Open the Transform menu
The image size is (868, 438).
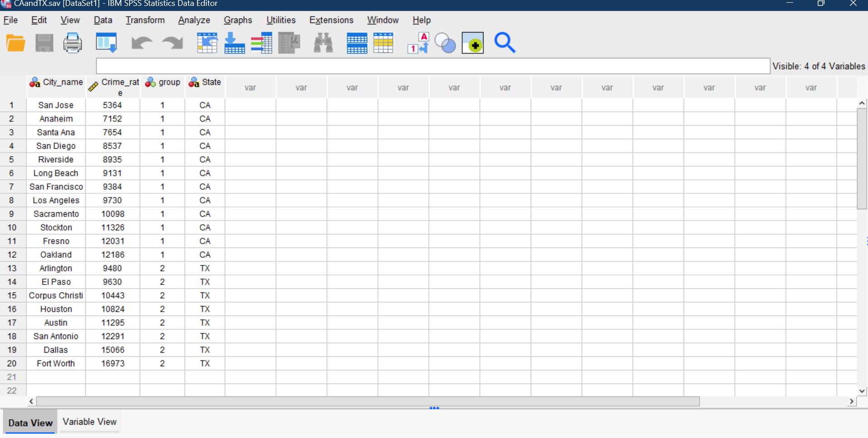[145, 20]
